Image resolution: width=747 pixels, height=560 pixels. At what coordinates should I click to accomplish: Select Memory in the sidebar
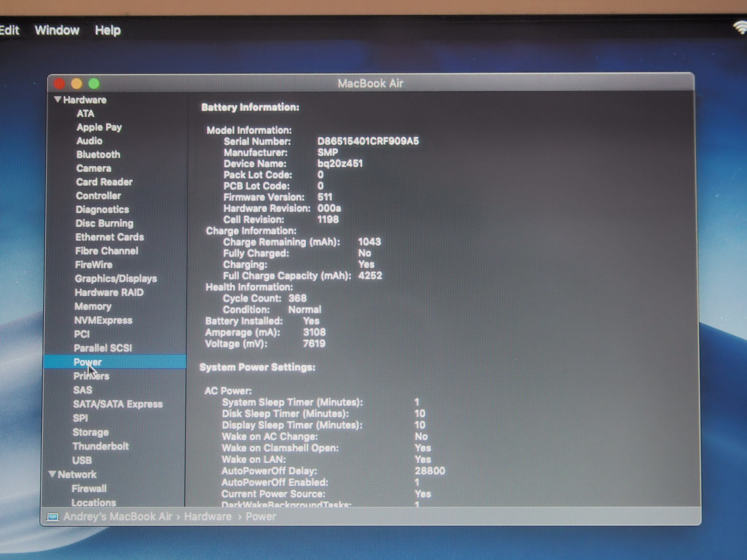[93, 307]
